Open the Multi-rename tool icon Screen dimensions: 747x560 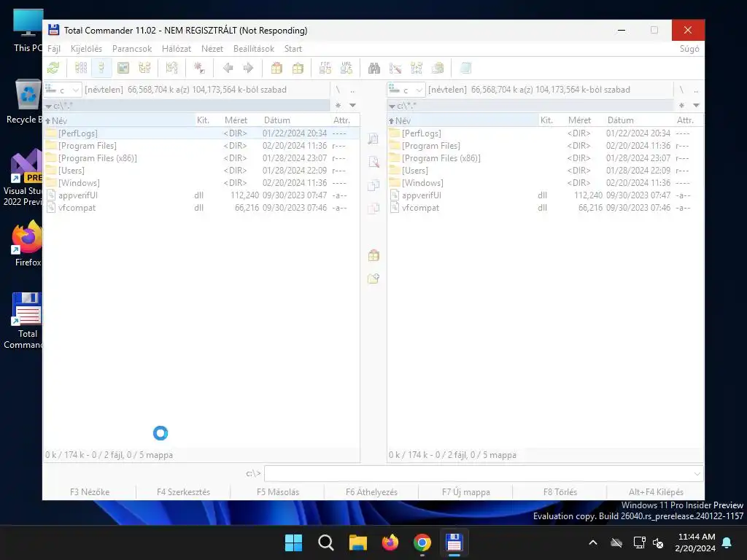(395, 68)
